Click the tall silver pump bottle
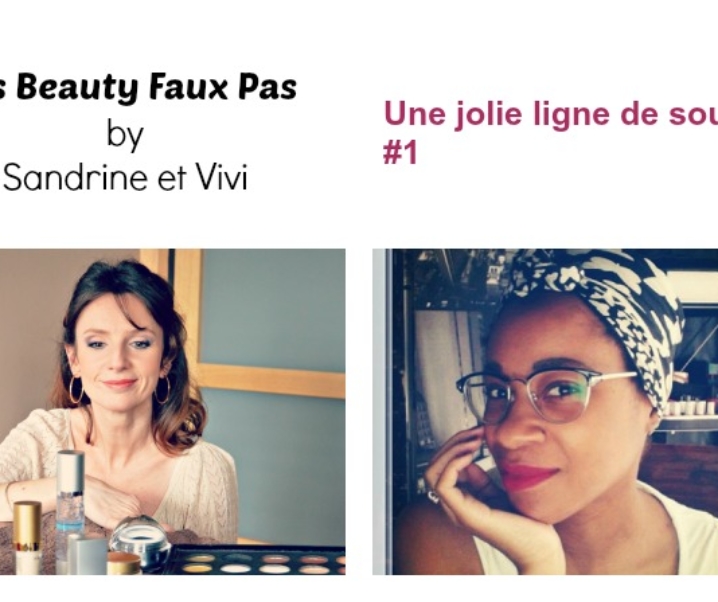Viewport: 718px width, 602px height. point(70,497)
